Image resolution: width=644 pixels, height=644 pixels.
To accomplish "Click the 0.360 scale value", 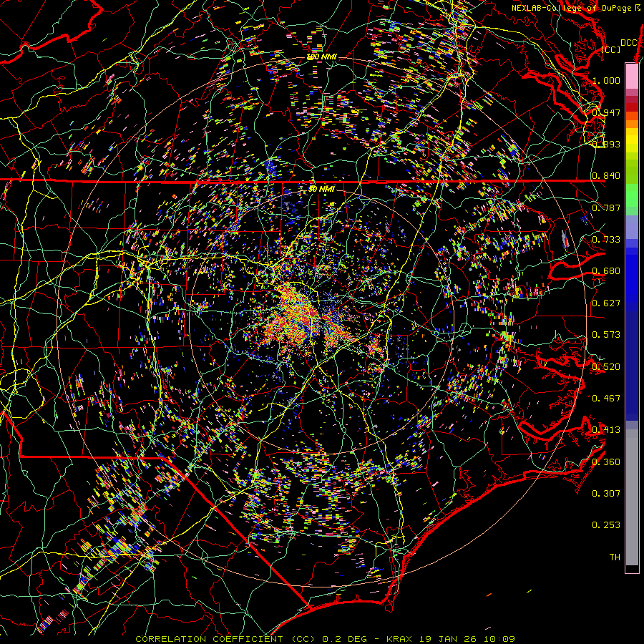I will 606,462.
